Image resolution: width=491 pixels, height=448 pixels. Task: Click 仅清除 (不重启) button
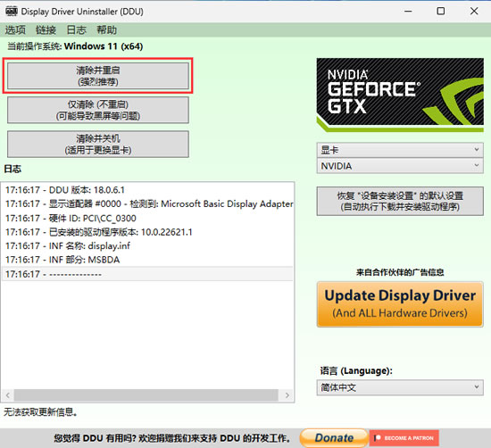(x=98, y=110)
